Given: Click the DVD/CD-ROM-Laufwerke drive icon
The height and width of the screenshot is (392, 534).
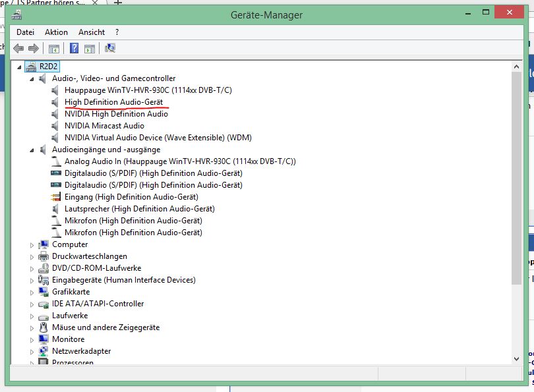Looking at the screenshot, I should (x=44, y=268).
